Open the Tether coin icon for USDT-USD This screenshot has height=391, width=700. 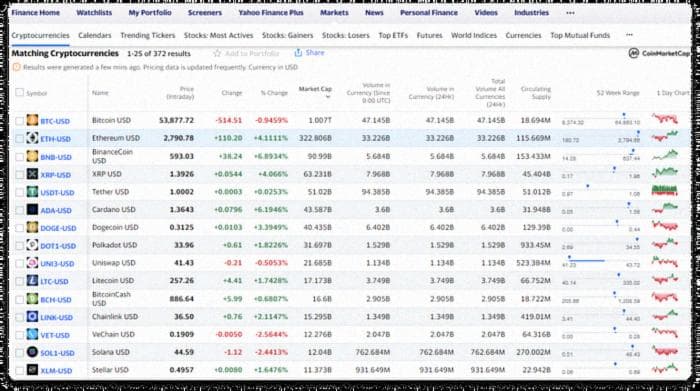point(32,192)
